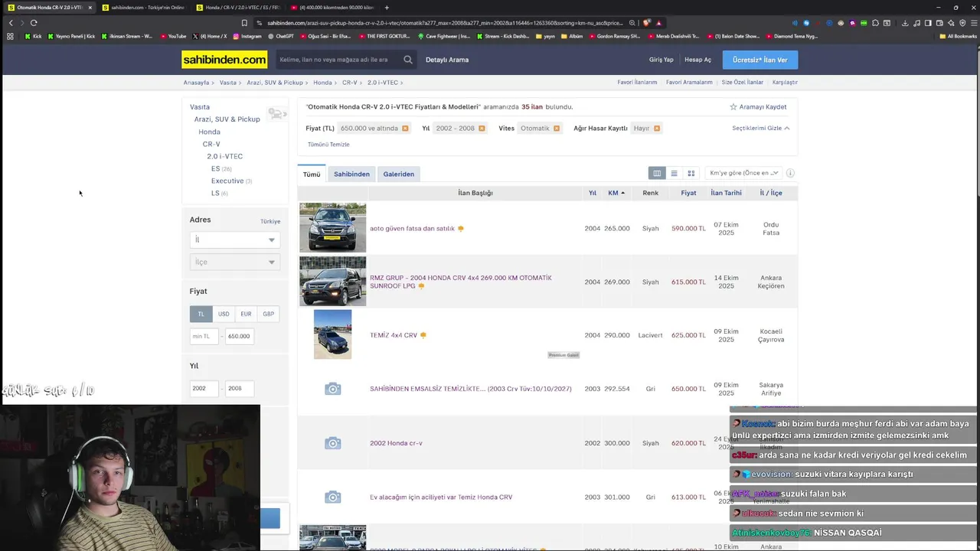Click the info icon next to sort dropdown
The image size is (980, 551).
coord(790,173)
